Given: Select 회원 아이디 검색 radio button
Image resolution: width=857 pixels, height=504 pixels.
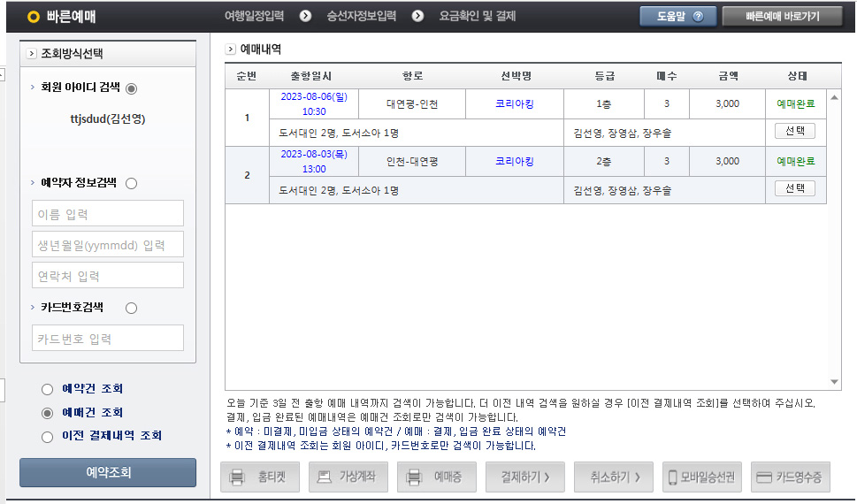Looking at the screenshot, I should coord(132,88).
